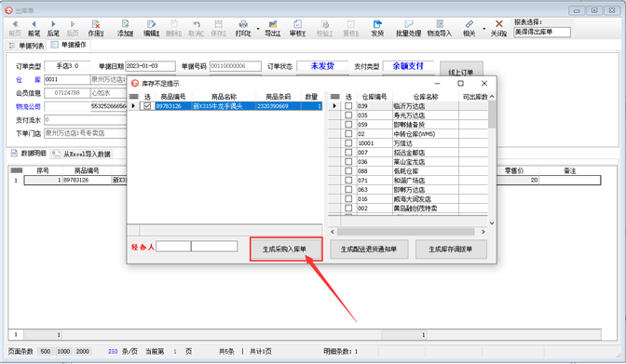Click 生成库存调拨单 button
The image size is (626, 364).
(x=451, y=249)
